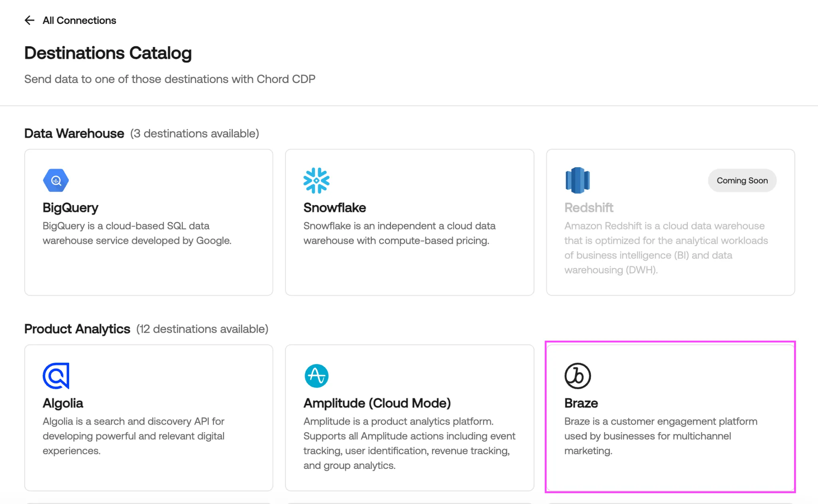Open the Algolia destination title

point(63,403)
